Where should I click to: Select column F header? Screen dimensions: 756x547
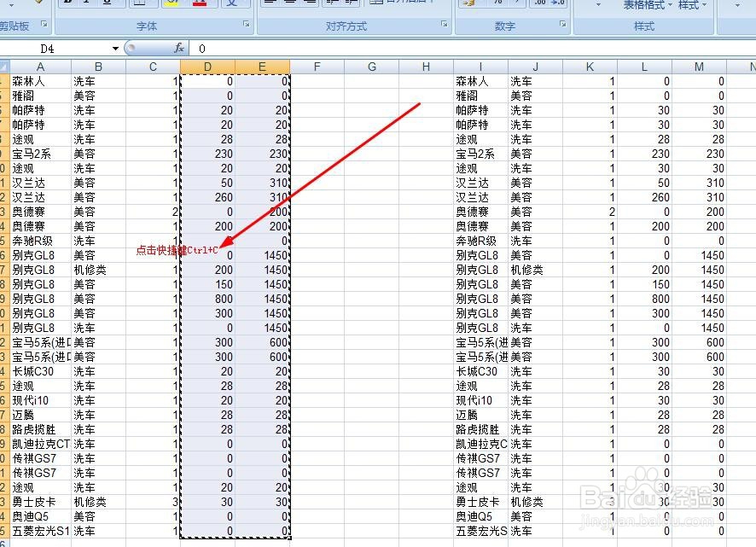(x=317, y=67)
